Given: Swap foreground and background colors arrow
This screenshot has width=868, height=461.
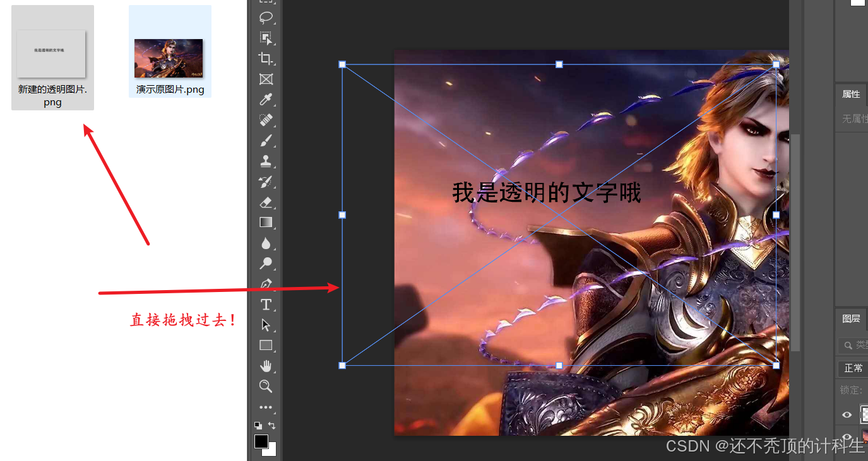Looking at the screenshot, I should (272, 425).
